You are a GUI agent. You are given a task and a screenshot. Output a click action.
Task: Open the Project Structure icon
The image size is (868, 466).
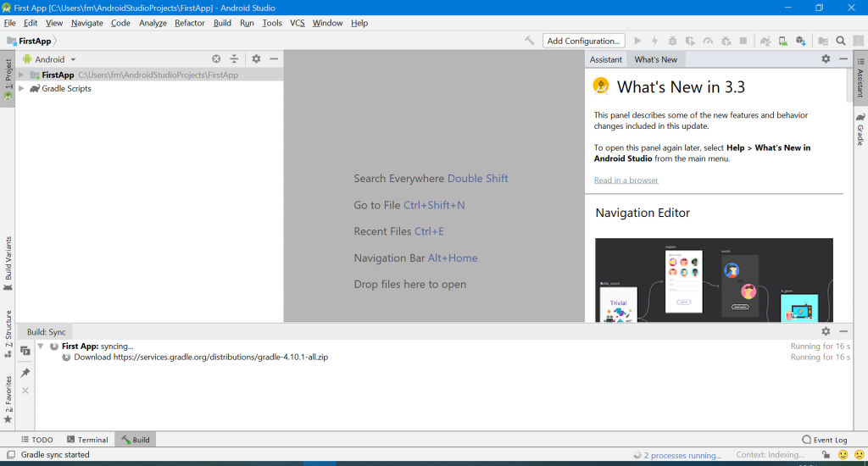point(823,41)
